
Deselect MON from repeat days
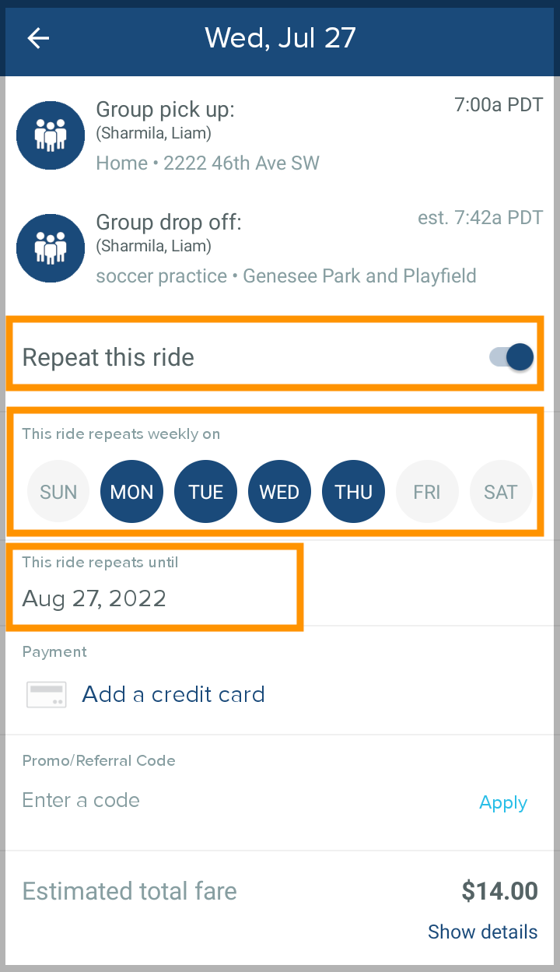132,492
